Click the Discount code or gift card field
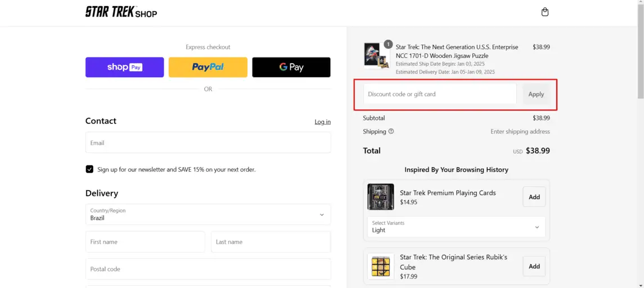The image size is (644, 288). click(439, 94)
